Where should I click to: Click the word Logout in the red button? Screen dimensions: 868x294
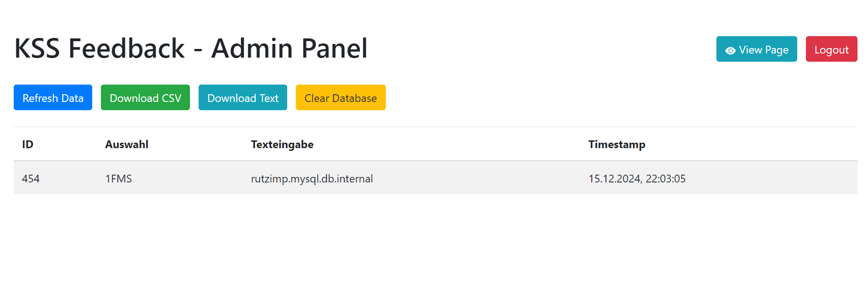point(831,50)
